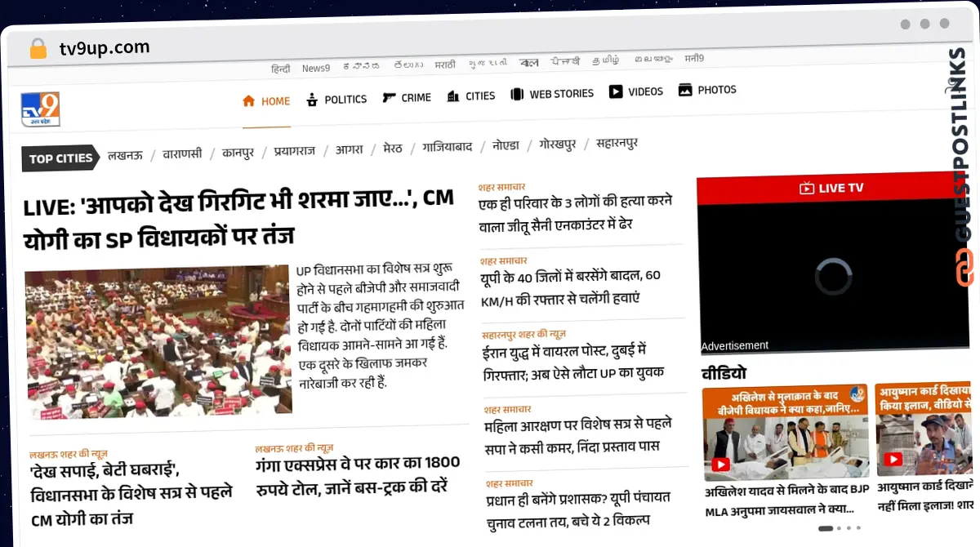This screenshot has width=980, height=547.
Task: Open यूपी के 40 जिलों में बादल headline
Action: point(570,287)
